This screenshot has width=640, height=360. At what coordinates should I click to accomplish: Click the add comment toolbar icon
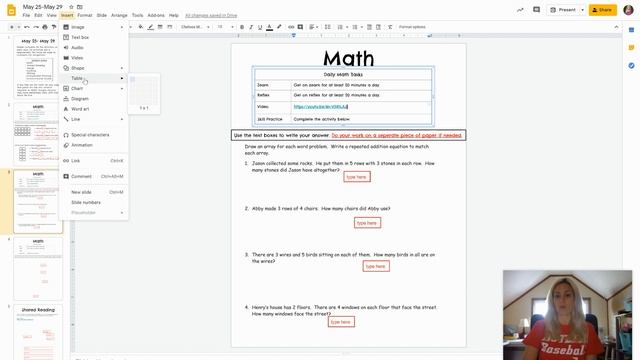[300, 27]
